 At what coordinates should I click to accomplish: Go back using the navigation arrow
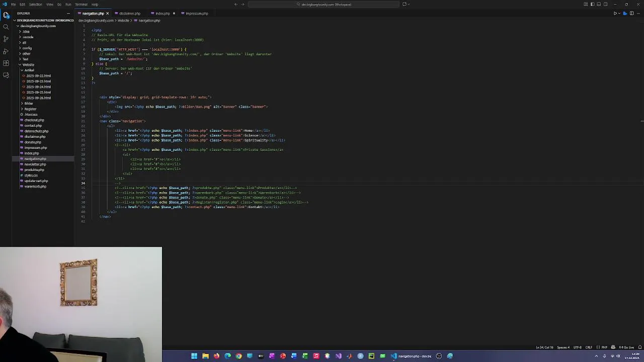235,5
